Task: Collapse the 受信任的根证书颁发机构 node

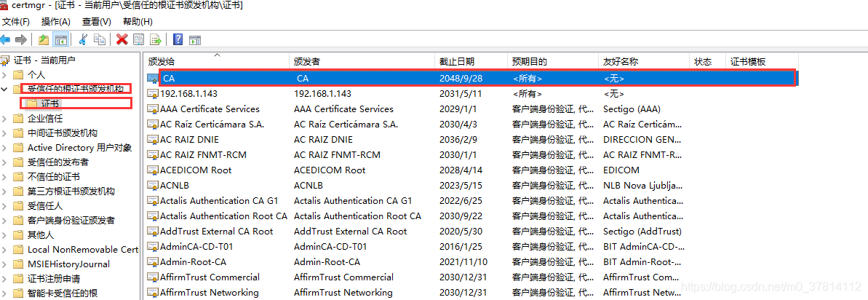Action: [x=4, y=89]
